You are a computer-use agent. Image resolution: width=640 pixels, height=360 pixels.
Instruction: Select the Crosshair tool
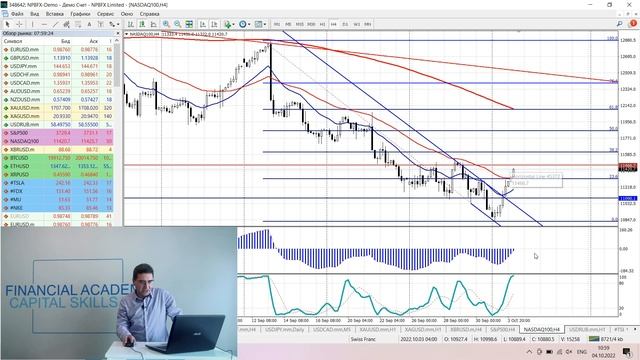tap(19, 24)
